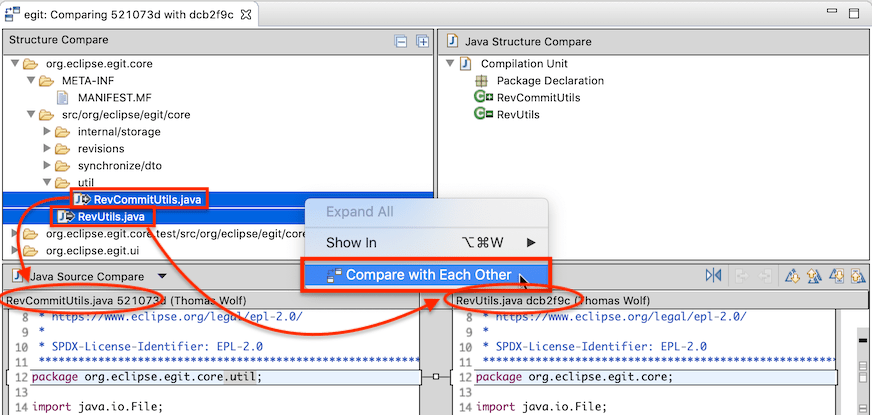Click the center connector square between panes
The image size is (872, 415).
click(436, 377)
